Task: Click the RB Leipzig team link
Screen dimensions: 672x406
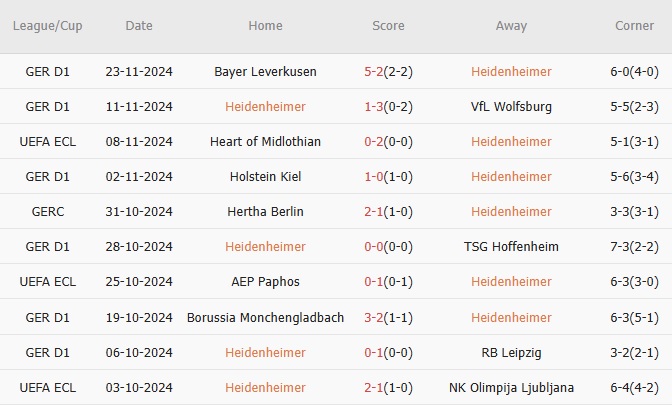Action: [511, 352]
